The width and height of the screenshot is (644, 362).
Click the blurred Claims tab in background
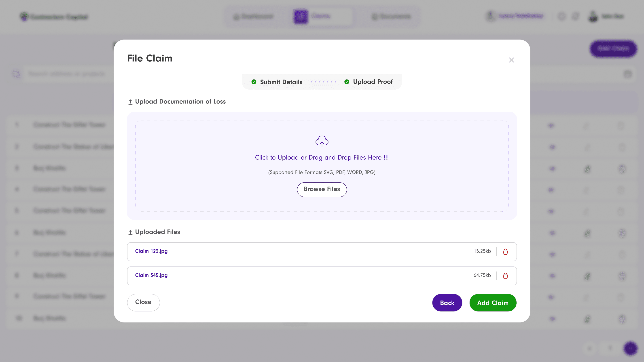pos(322,17)
